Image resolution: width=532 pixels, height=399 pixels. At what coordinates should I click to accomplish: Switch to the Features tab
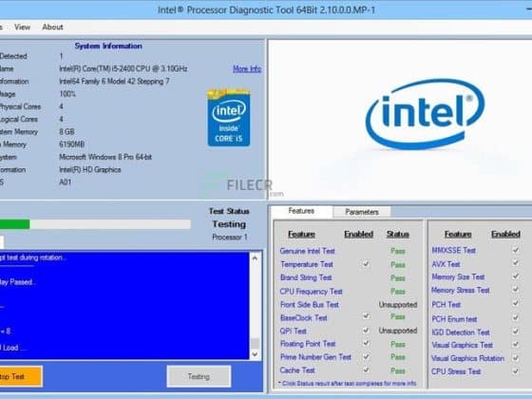(301, 211)
